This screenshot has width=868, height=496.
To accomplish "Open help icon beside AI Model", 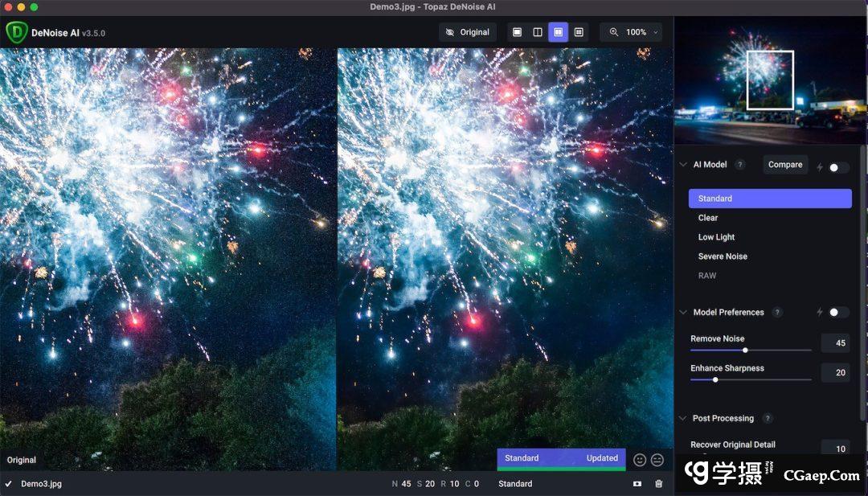I will click(740, 165).
